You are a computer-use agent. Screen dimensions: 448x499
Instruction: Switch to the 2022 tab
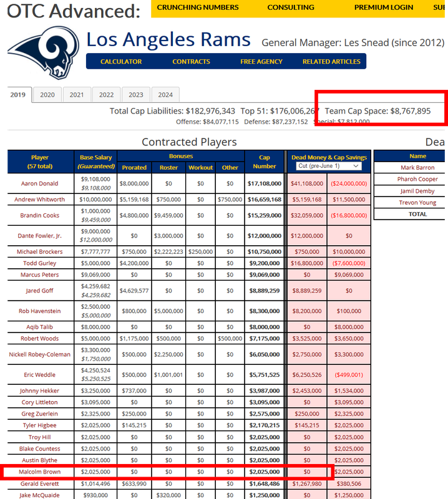tap(106, 95)
